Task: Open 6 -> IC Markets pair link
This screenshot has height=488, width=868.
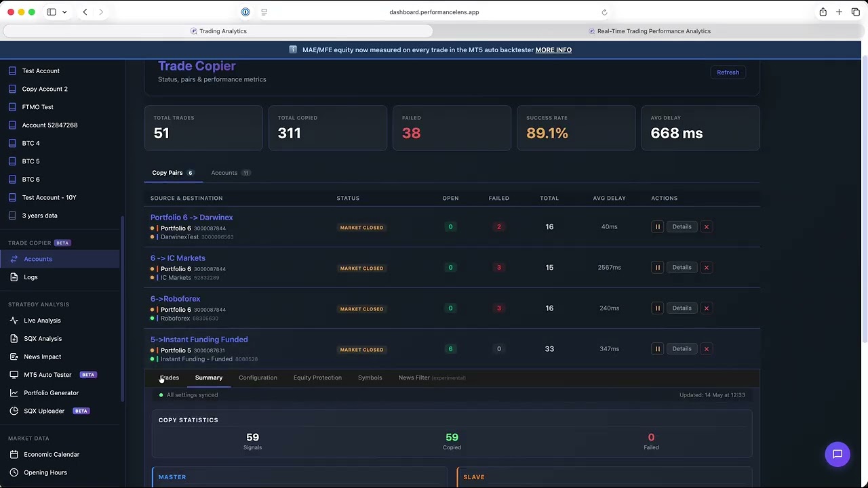Action: click(178, 258)
